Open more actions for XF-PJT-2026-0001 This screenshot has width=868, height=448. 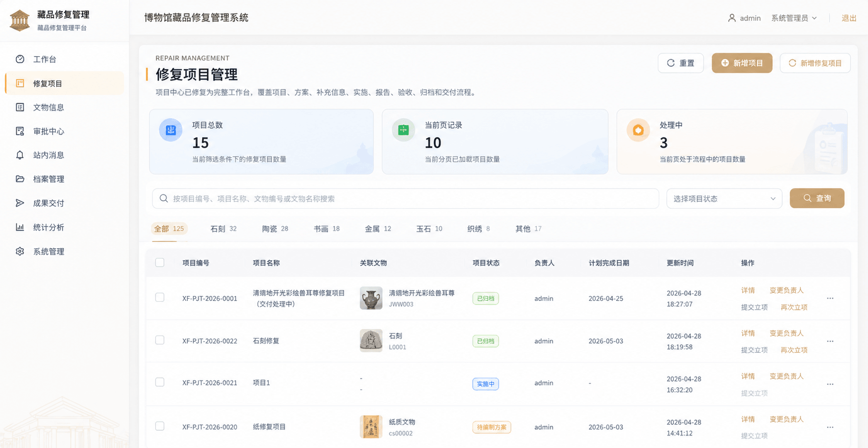tap(830, 298)
